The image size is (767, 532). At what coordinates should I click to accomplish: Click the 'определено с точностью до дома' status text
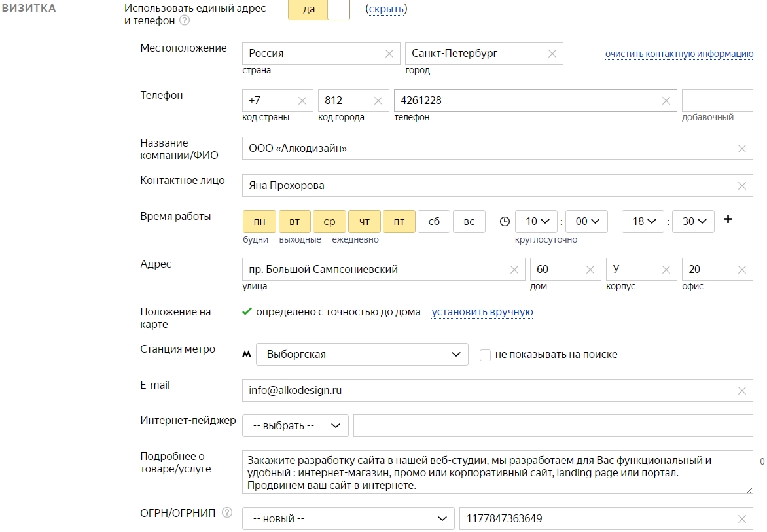[x=338, y=312]
